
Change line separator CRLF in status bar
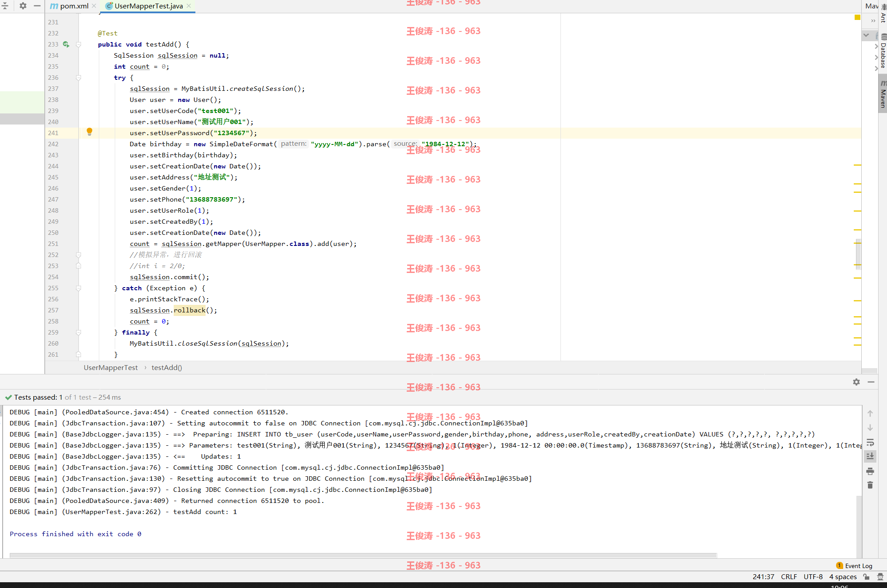789,577
